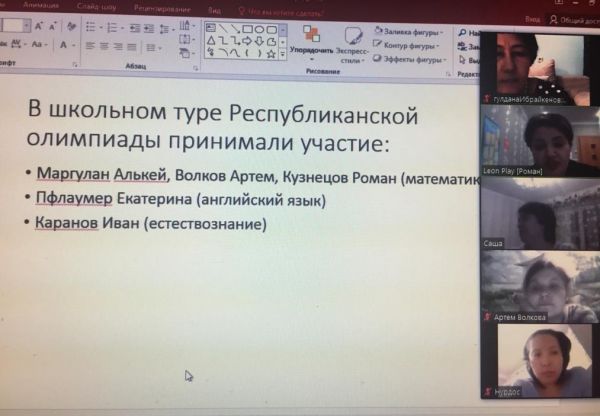Click the center text alignment icon
The image size is (600, 416).
(x=103, y=46)
